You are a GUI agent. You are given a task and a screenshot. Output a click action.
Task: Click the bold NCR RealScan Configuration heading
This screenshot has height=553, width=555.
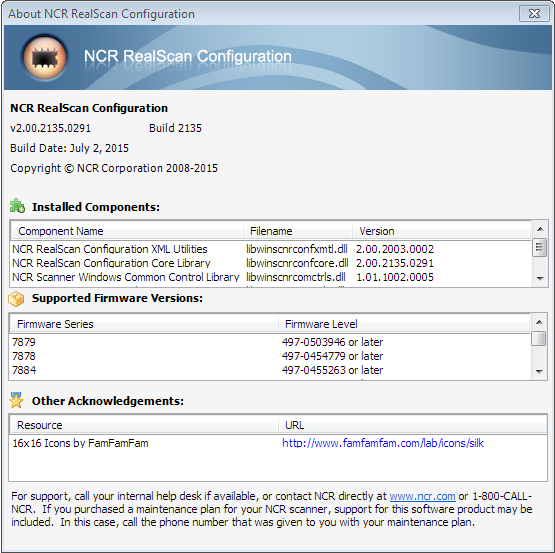pos(89,108)
